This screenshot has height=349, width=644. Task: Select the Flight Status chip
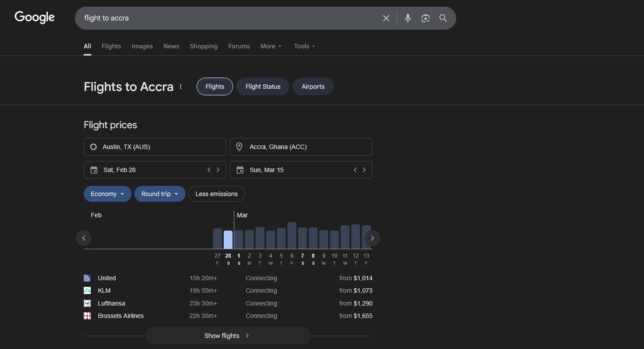[263, 86]
